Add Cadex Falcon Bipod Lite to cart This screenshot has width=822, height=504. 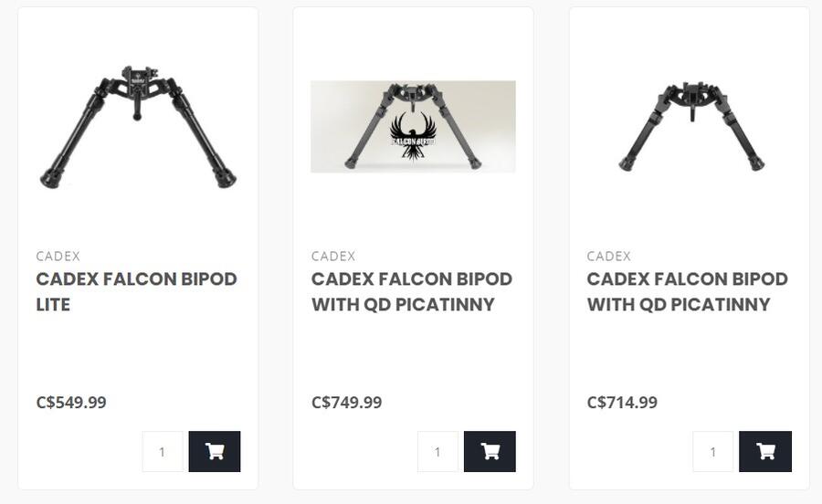click(215, 451)
